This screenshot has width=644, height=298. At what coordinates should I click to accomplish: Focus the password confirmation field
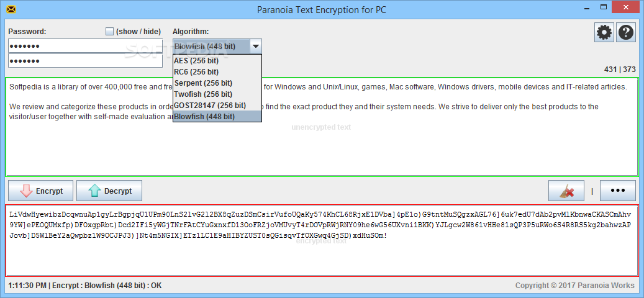86,61
